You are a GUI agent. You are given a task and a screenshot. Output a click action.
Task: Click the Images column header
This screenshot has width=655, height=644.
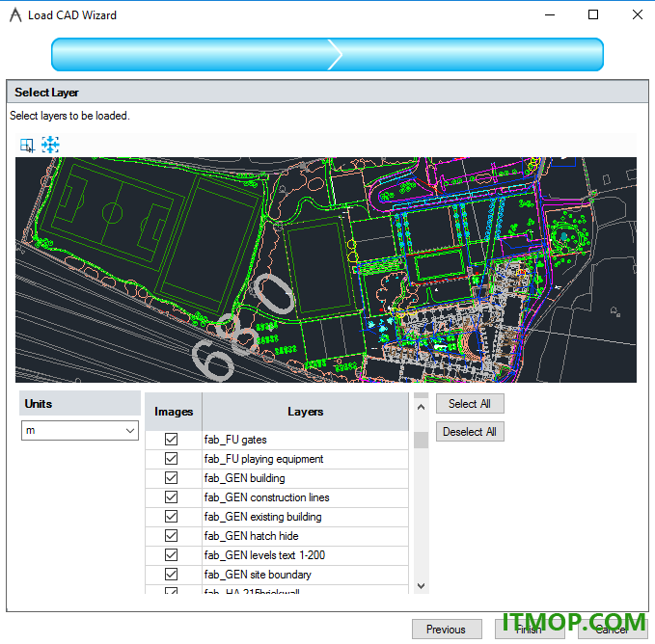click(x=174, y=412)
